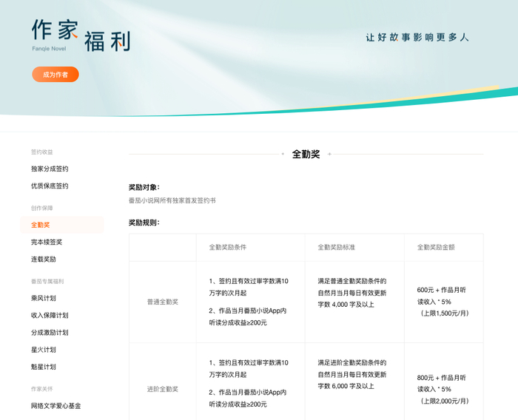Click the 全勤奖 section heading
The height and width of the screenshot is (420, 518).
point(306,155)
